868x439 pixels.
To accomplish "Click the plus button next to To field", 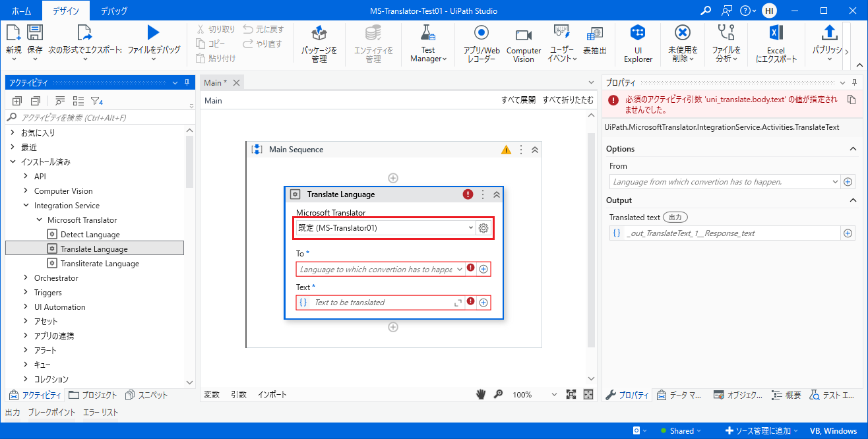I will [483, 269].
